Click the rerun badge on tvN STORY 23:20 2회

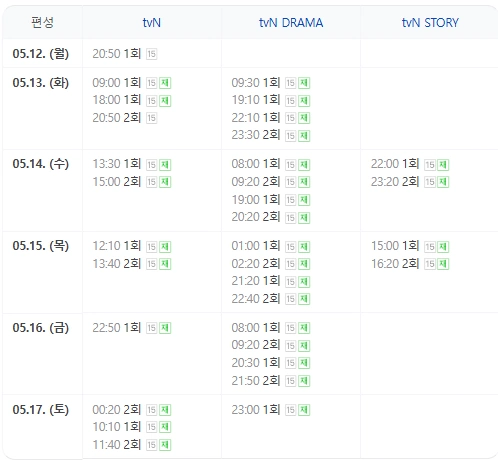coord(443,182)
